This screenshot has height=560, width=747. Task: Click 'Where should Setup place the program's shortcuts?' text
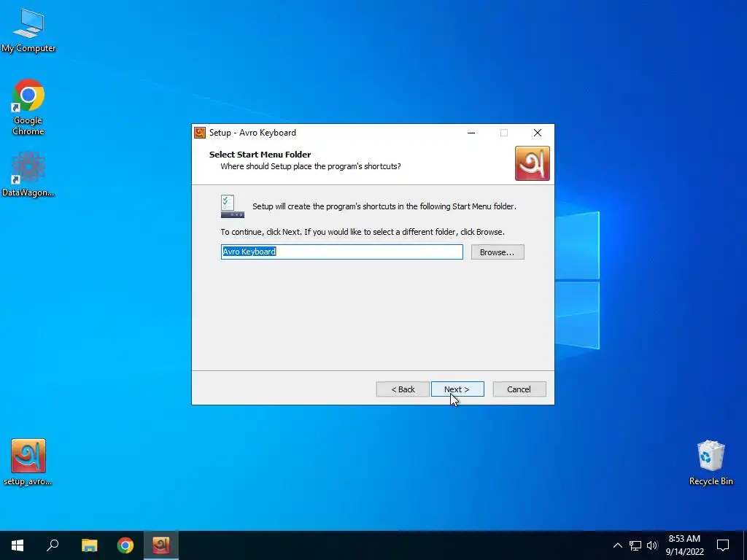click(x=311, y=167)
